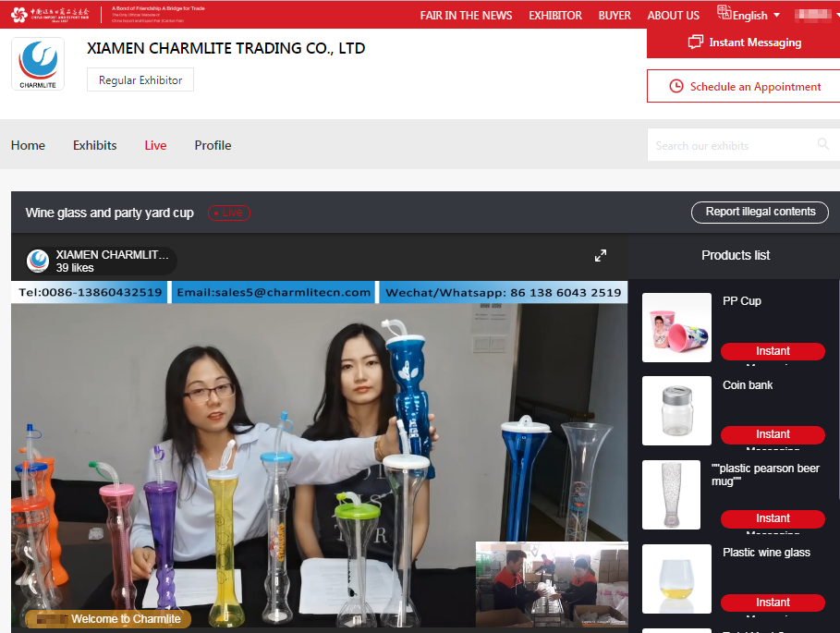Click the globe language icon
Viewport: 840px width, 633px height.
click(x=724, y=14)
